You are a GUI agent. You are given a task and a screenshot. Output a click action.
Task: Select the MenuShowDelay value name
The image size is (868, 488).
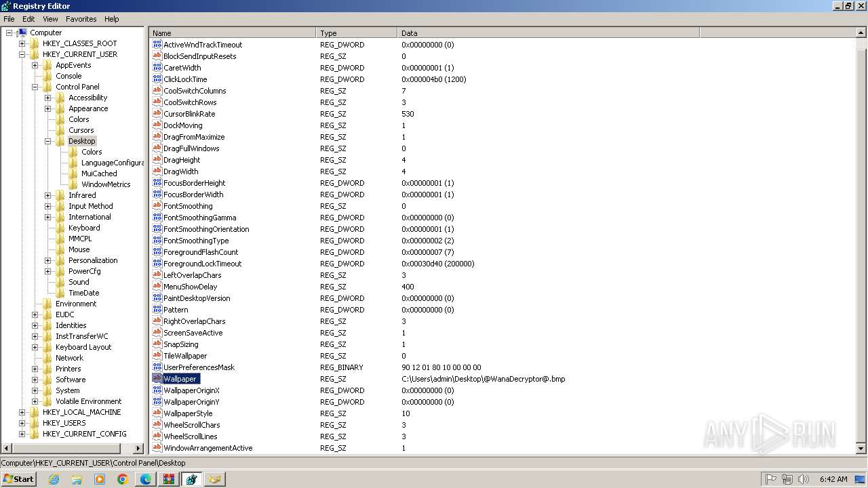(190, 287)
